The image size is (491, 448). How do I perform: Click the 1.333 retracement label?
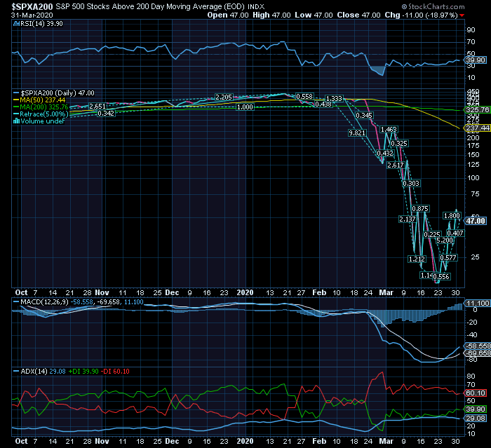click(x=334, y=99)
